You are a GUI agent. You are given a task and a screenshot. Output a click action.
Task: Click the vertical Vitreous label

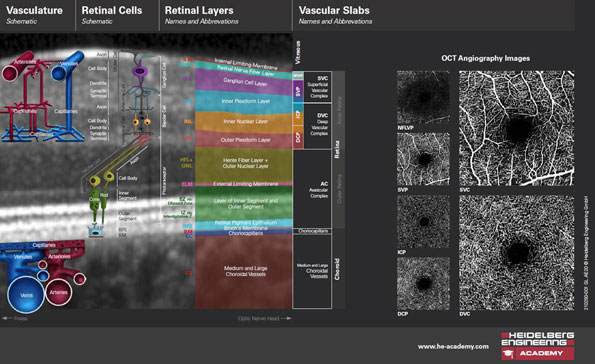[x=298, y=52]
